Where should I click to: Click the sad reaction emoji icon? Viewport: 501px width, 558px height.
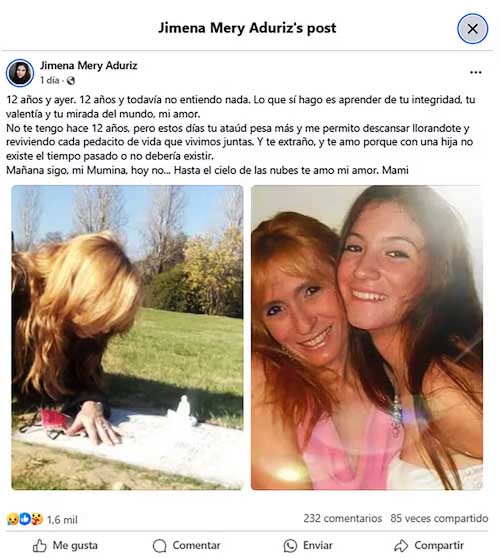pos(12,519)
